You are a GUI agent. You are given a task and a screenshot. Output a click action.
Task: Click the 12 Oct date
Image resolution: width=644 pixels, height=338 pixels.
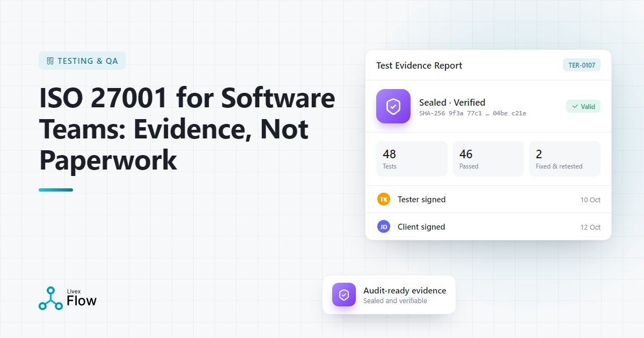pos(590,227)
